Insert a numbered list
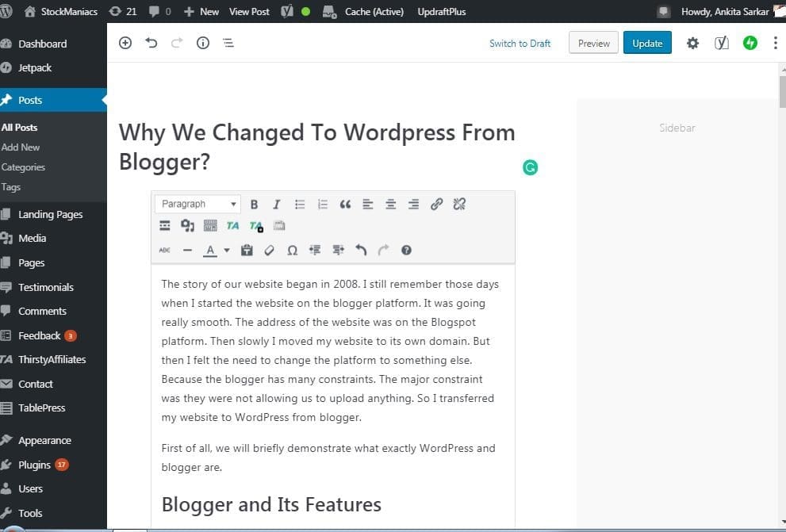786x532 pixels. [322, 205]
